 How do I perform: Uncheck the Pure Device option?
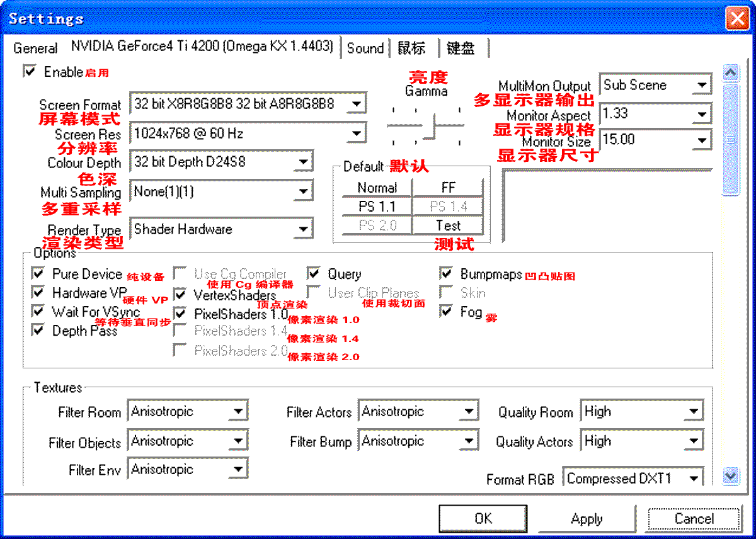click(38, 274)
